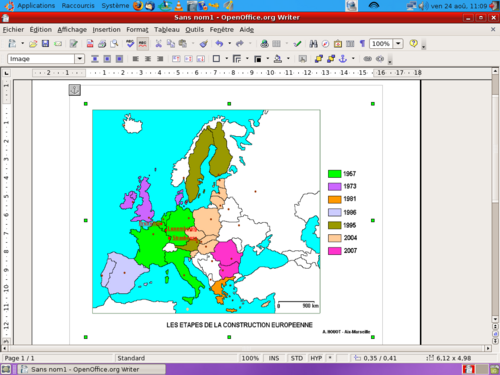The image size is (500, 375).
Task: Expand the Undo history dropdown arrow
Action: pyautogui.click(x=229, y=44)
